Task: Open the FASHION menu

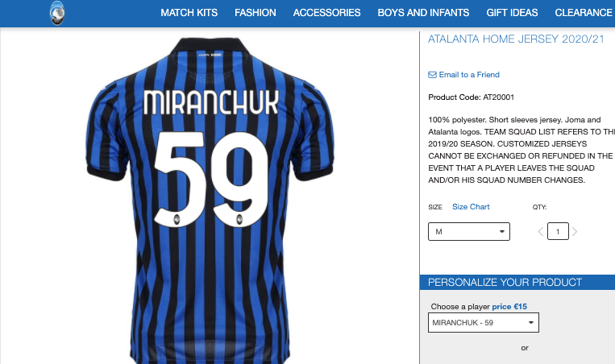Action: (x=256, y=13)
